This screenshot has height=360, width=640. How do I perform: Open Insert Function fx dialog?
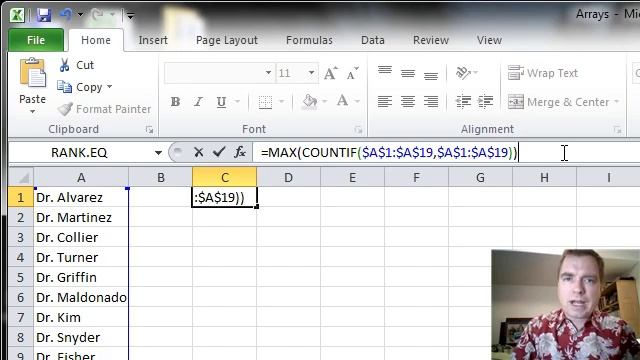point(240,152)
